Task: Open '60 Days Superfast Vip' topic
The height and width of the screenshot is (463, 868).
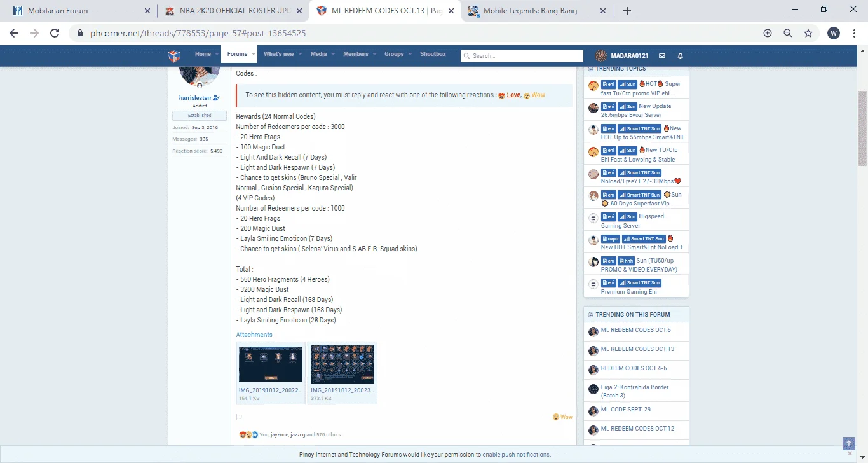Action: 640,204
